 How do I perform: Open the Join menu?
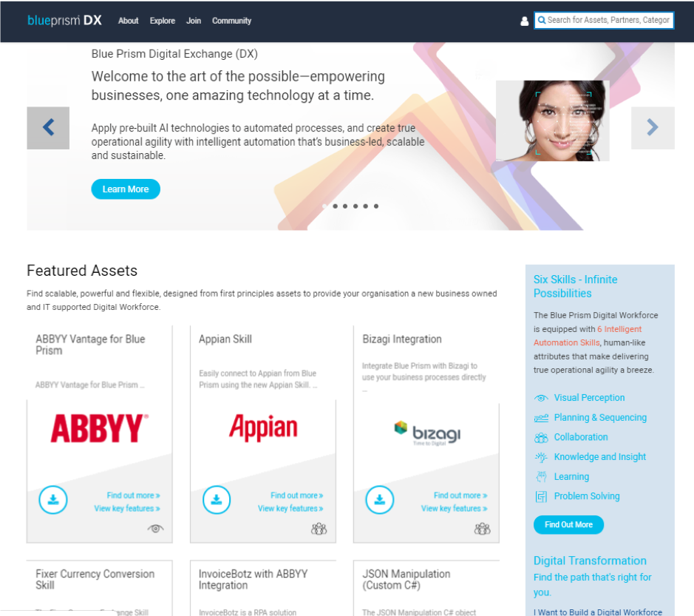point(194,21)
